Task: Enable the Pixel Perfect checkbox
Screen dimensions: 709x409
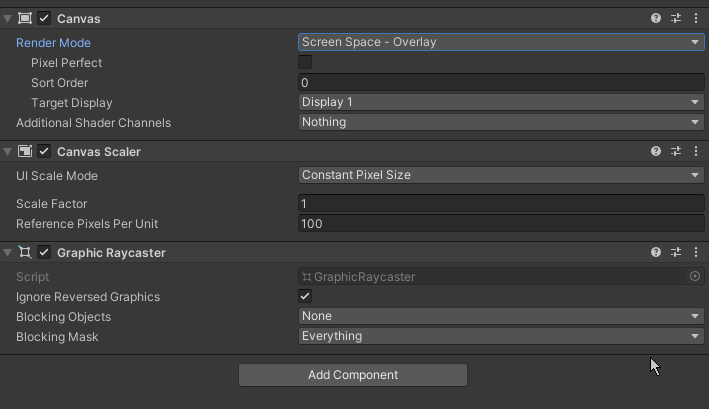Action: 305,62
